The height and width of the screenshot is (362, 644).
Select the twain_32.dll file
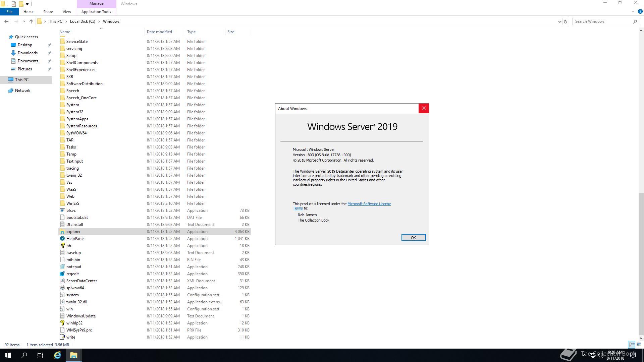(x=155, y=302)
